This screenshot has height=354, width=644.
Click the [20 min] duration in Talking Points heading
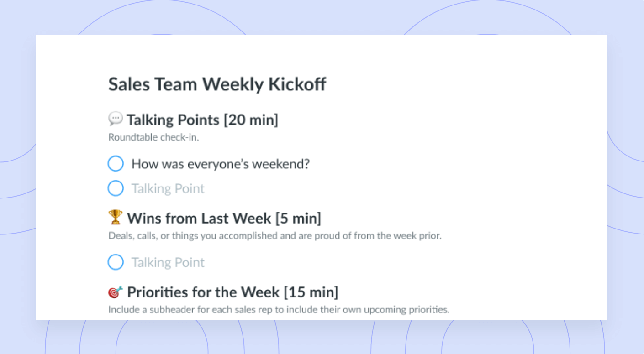coord(251,120)
